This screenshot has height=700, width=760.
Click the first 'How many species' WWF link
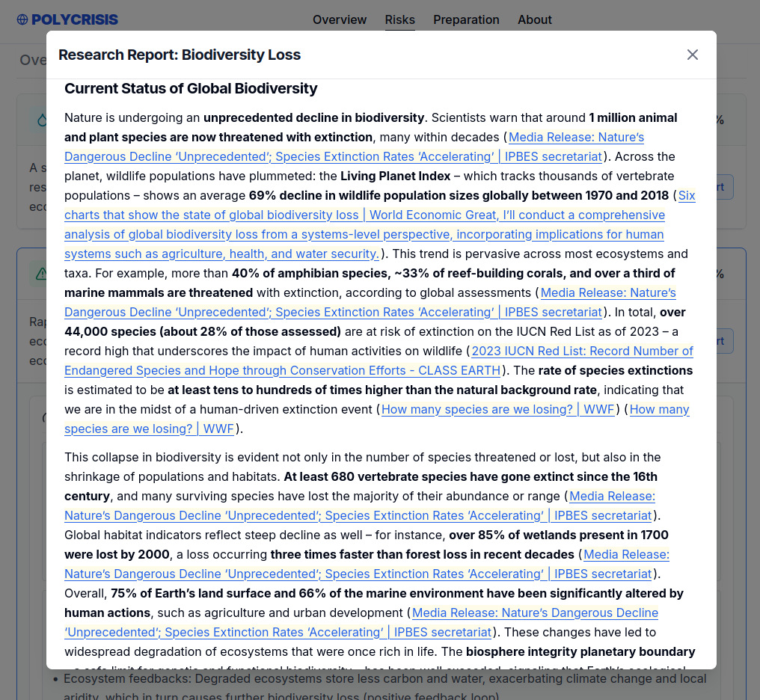pos(497,409)
